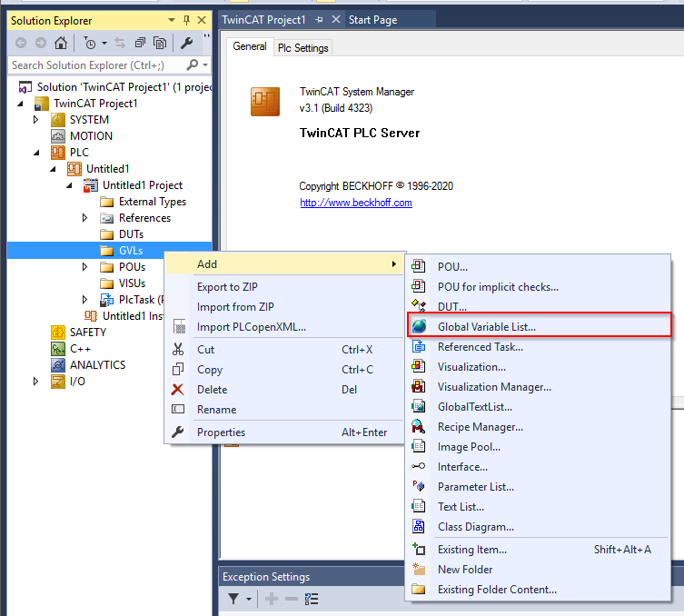The image size is (684, 616).
Task: Click the Show All Files icon
Action: click(160, 43)
